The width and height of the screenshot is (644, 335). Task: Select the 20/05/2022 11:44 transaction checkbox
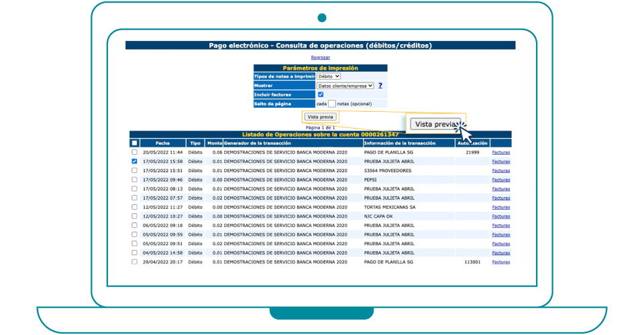(134, 153)
